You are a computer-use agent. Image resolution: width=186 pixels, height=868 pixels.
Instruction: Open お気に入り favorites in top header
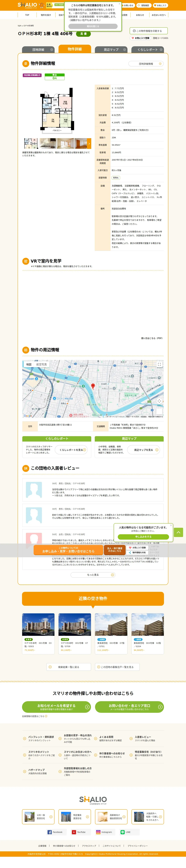(x=160, y=5)
